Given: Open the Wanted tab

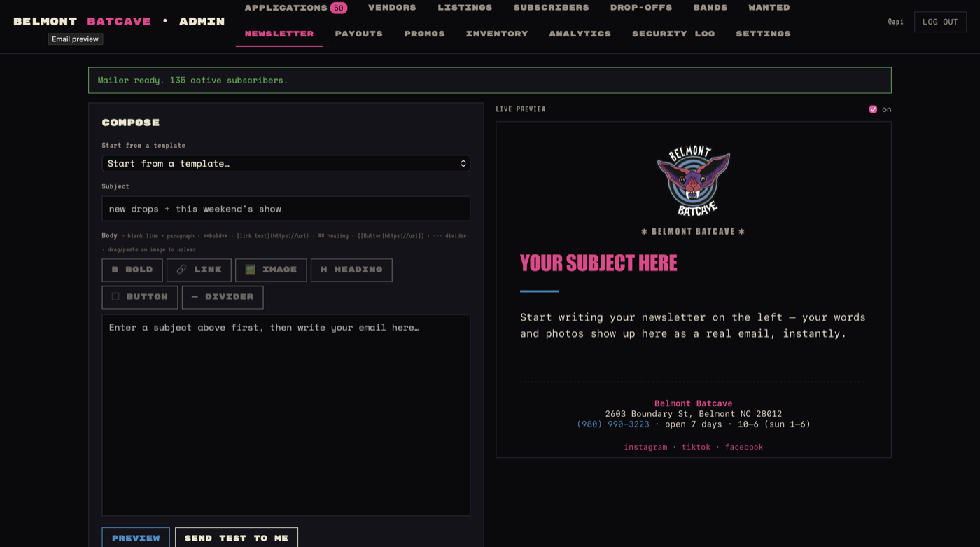Looking at the screenshot, I should coord(769,8).
